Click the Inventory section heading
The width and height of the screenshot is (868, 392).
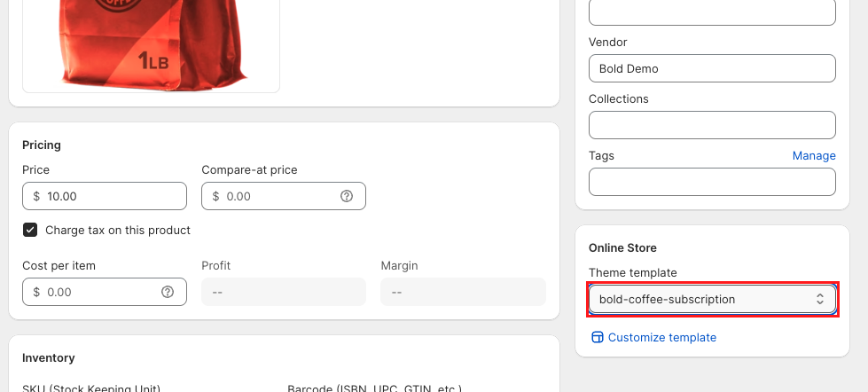48,357
